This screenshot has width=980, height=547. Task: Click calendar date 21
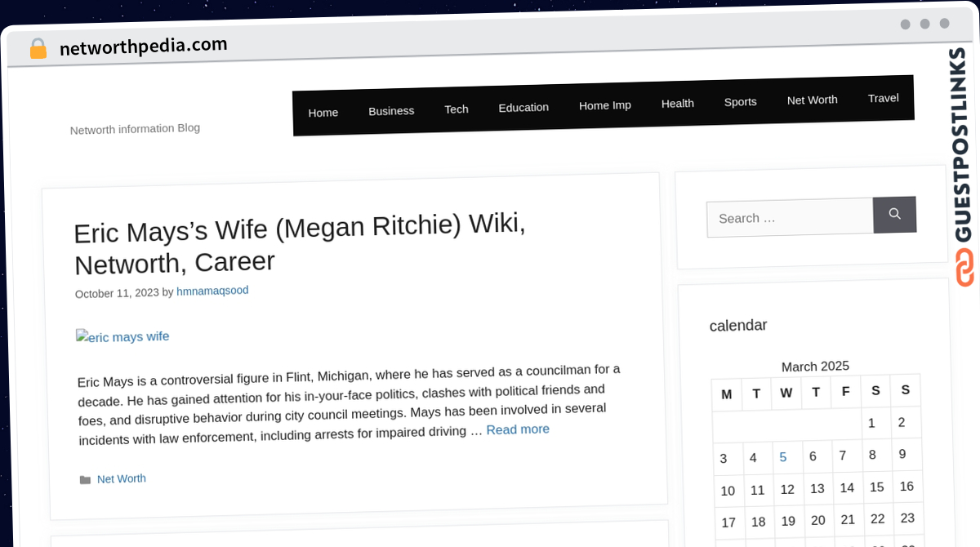848,520
